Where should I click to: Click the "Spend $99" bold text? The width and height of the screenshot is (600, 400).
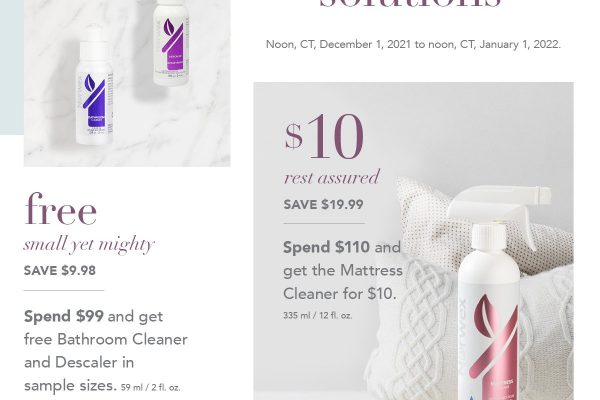tap(64, 316)
